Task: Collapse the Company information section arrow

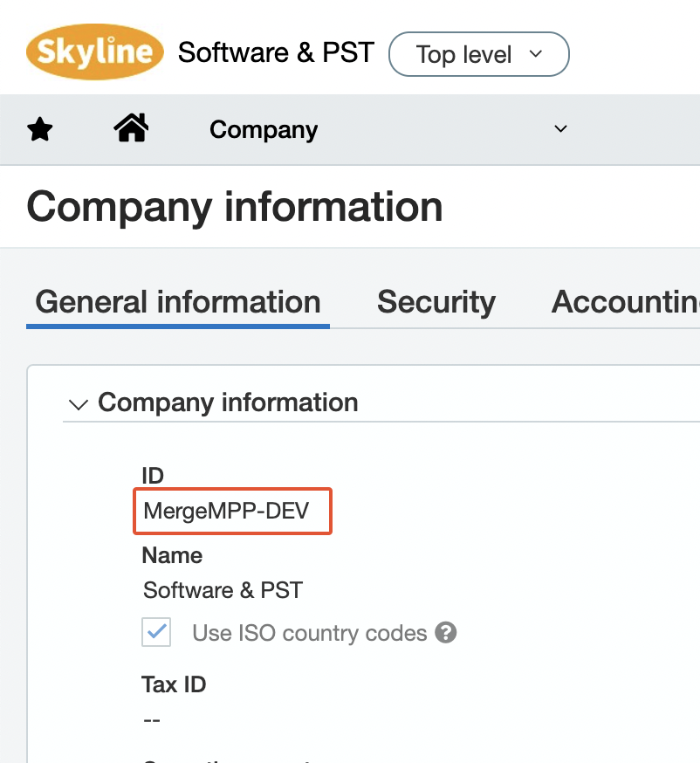Action: 79,404
